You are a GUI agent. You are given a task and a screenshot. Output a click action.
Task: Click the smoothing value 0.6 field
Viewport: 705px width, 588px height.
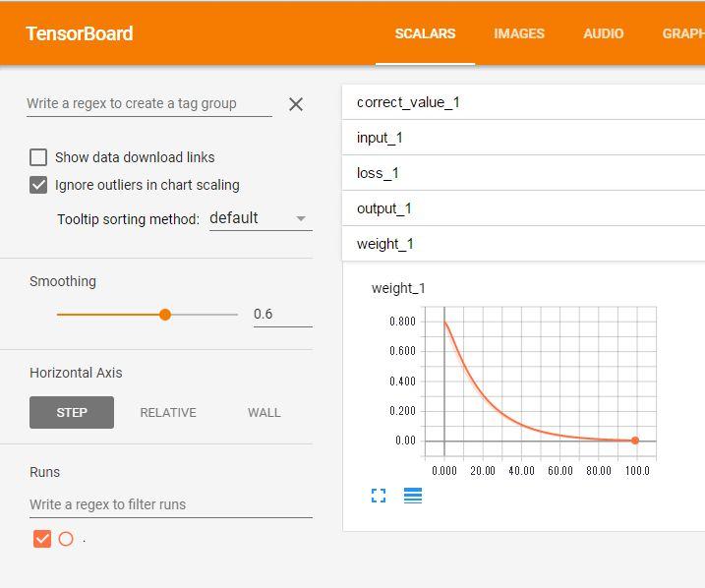point(281,315)
